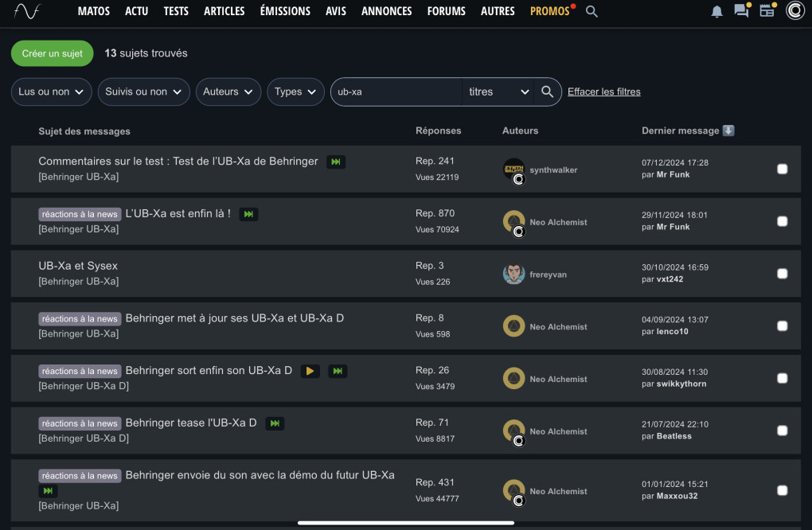The image size is (812, 530).
Task: Open vxt242 profile link
Action: point(670,279)
